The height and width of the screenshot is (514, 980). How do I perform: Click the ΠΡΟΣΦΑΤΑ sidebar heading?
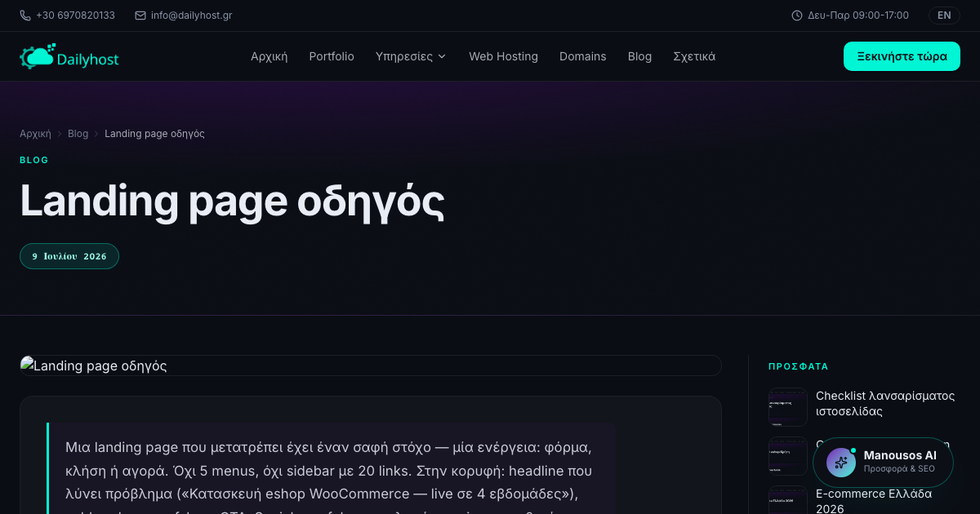point(799,366)
